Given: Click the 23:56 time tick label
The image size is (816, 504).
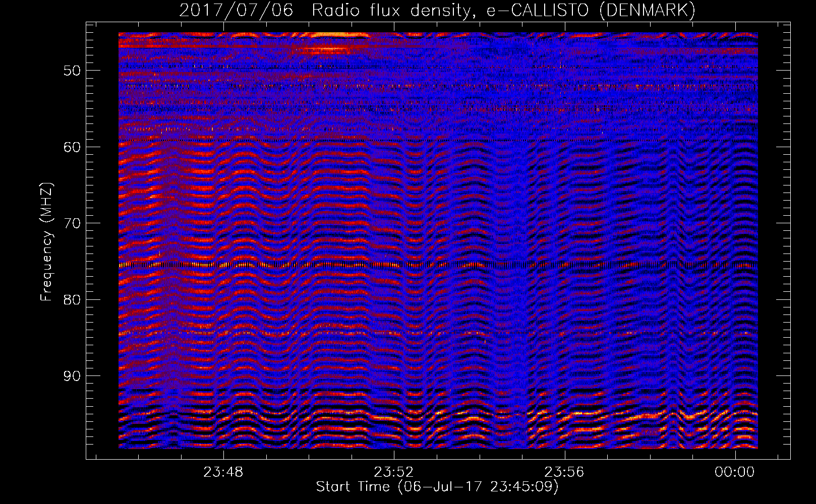Looking at the screenshot, I should (x=564, y=472).
